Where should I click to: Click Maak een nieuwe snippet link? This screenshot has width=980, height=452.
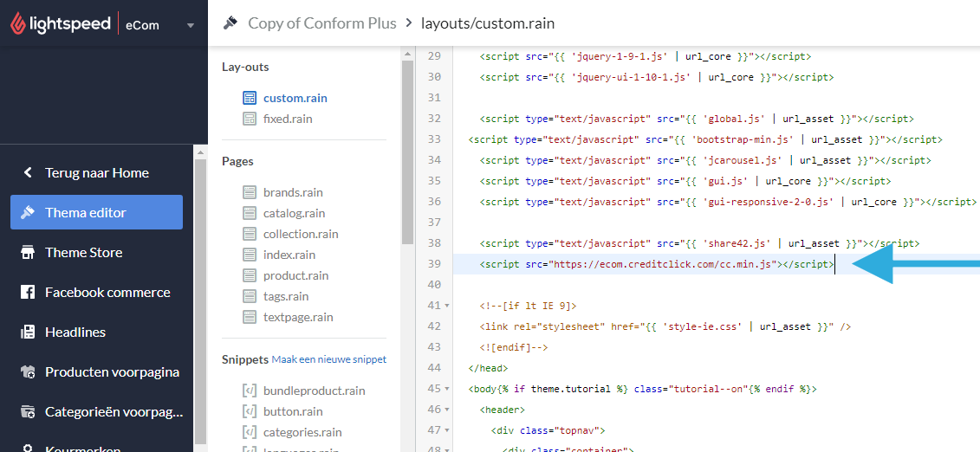point(328,359)
